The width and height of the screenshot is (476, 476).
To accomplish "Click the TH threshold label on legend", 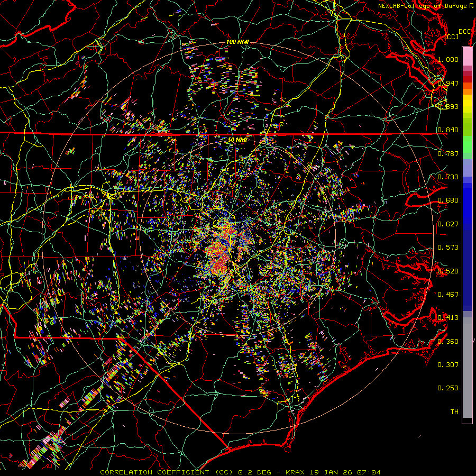I will pos(454,411).
